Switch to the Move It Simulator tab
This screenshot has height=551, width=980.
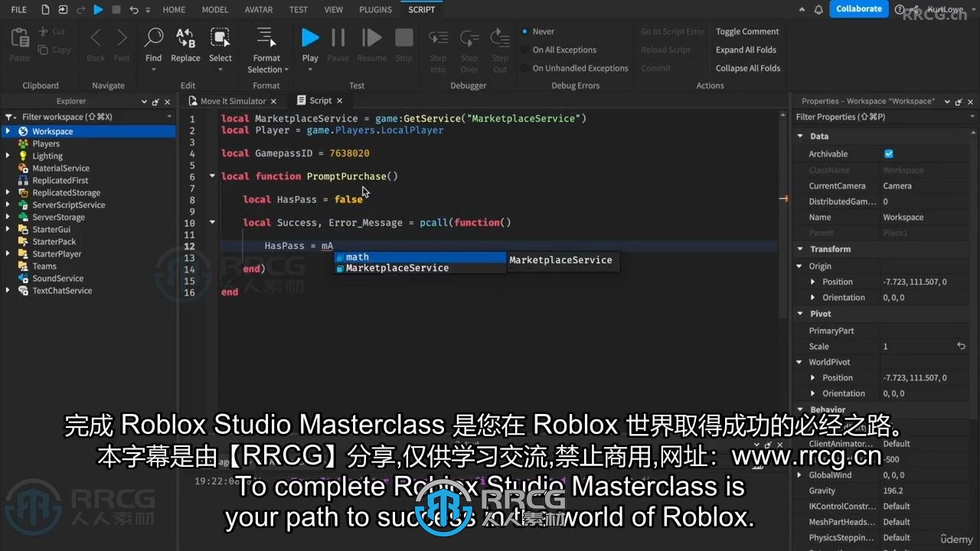(x=233, y=101)
